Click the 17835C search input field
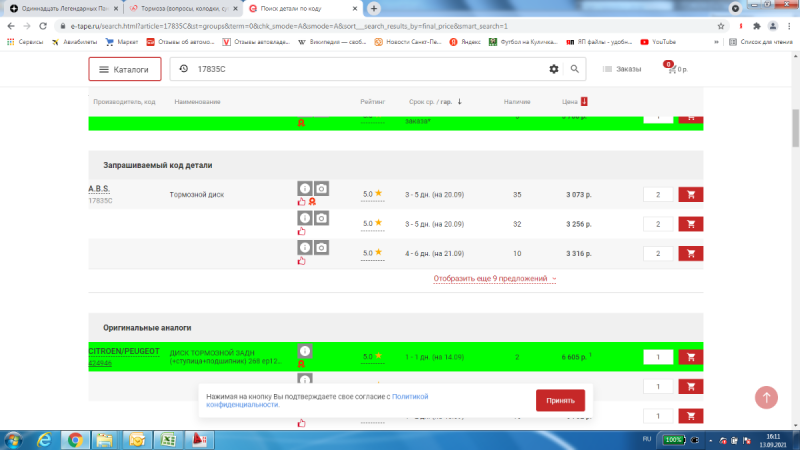 coord(360,69)
